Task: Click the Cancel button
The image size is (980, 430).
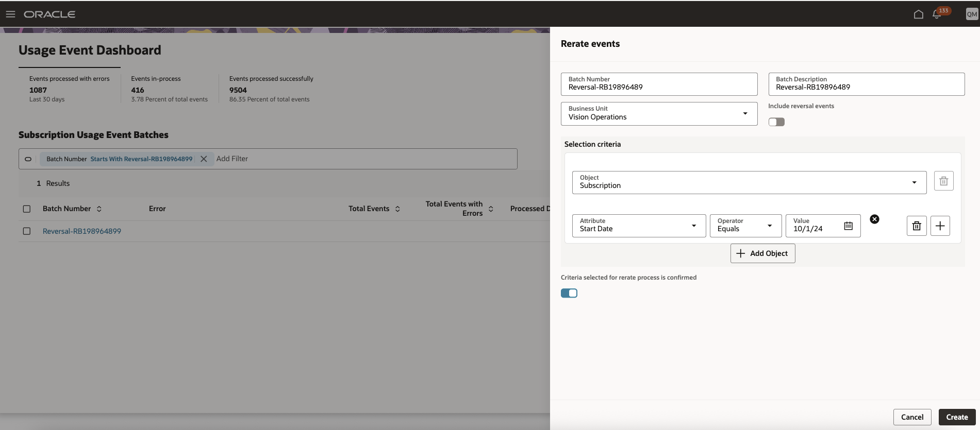Action: [x=912, y=417]
